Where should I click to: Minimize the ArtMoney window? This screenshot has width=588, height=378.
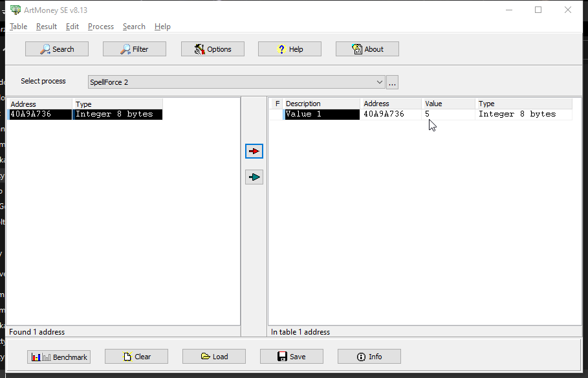pos(509,10)
